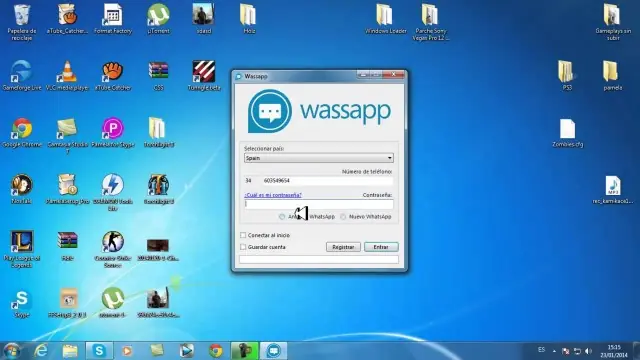
Task: Open the PS3 folder on desktop
Action: (567, 75)
